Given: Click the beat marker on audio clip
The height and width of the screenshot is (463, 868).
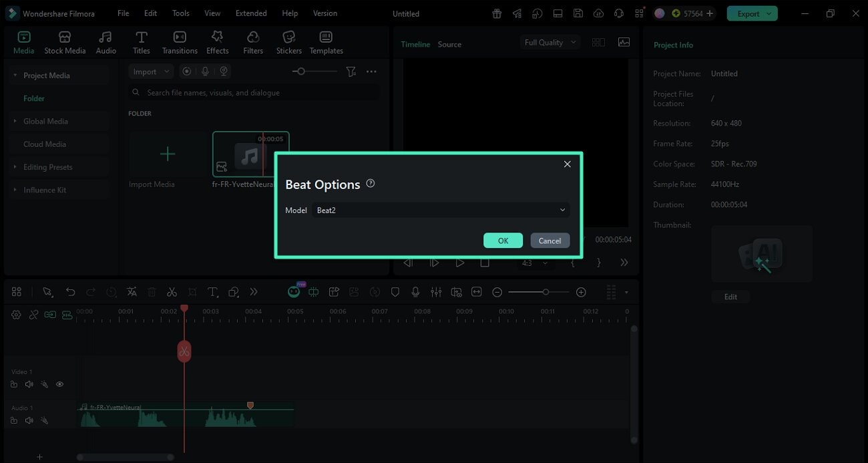Looking at the screenshot, I should (x=250, y=405).
